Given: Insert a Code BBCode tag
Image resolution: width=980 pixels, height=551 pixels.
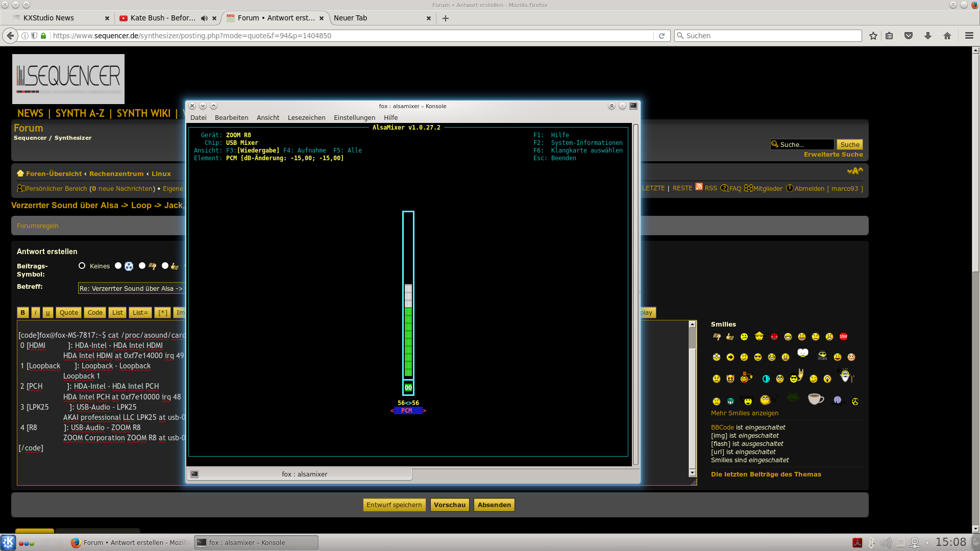Looking at the screenshot, I should [95, 313].
